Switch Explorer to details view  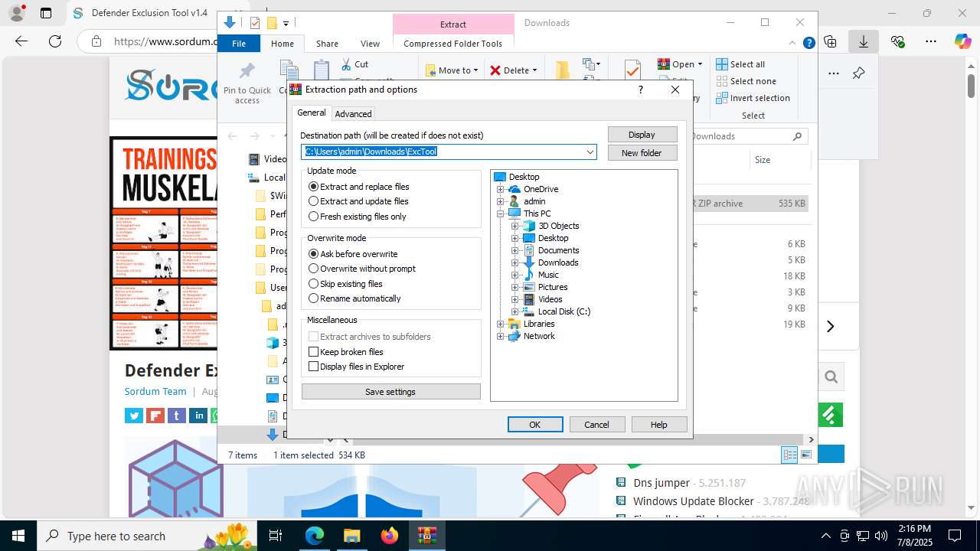tap(789, 455)
